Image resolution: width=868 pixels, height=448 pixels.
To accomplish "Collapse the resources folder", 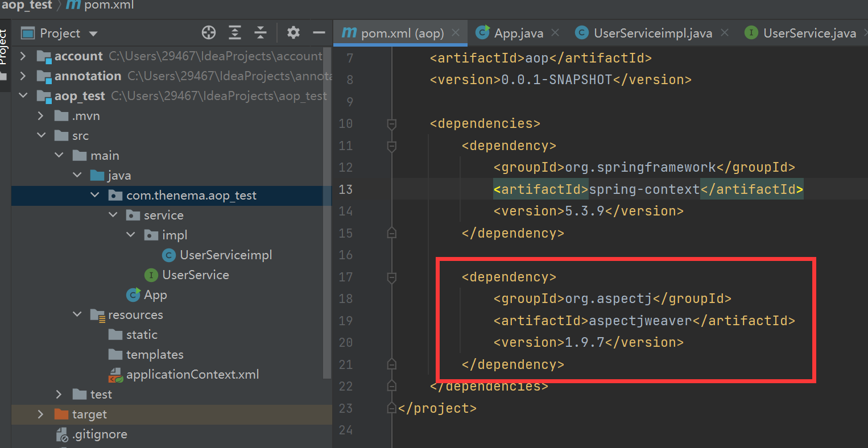I will pyautogui.click(x=77, y=315).
